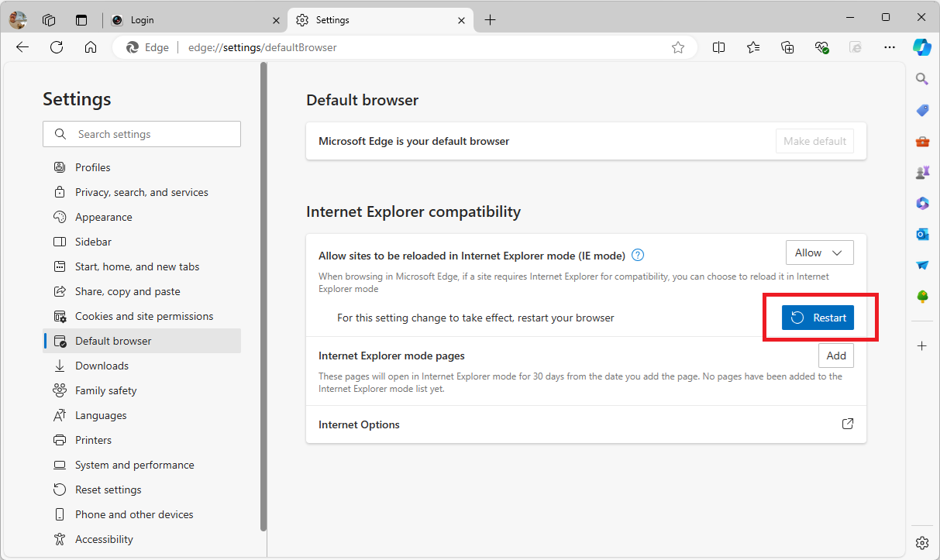Open the sidebar tree icon
The width and height of the screenshot is (940, 560).
[x=922, y=296]
